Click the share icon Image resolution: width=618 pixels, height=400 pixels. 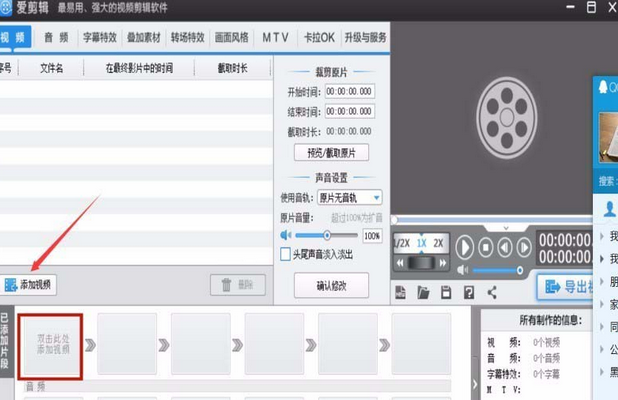point(492,292)
